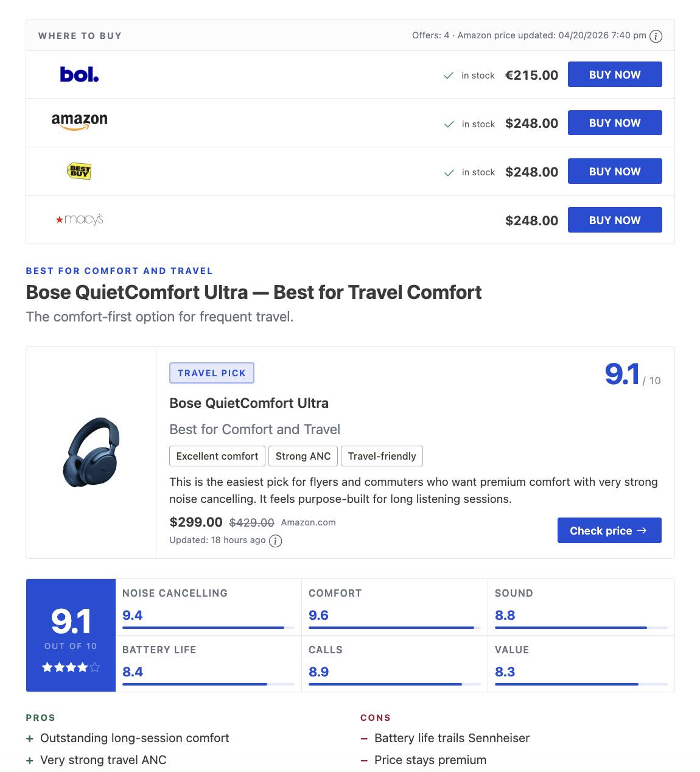
Task: Click the headphones product thumbnail image
Action: pyautogui.click(x=90, y=452)
